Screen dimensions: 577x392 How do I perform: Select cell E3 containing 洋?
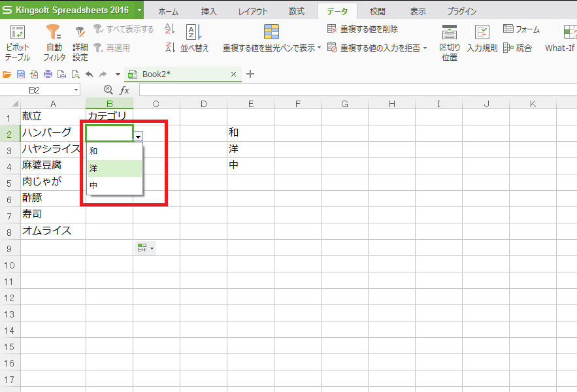pos(250,150)
